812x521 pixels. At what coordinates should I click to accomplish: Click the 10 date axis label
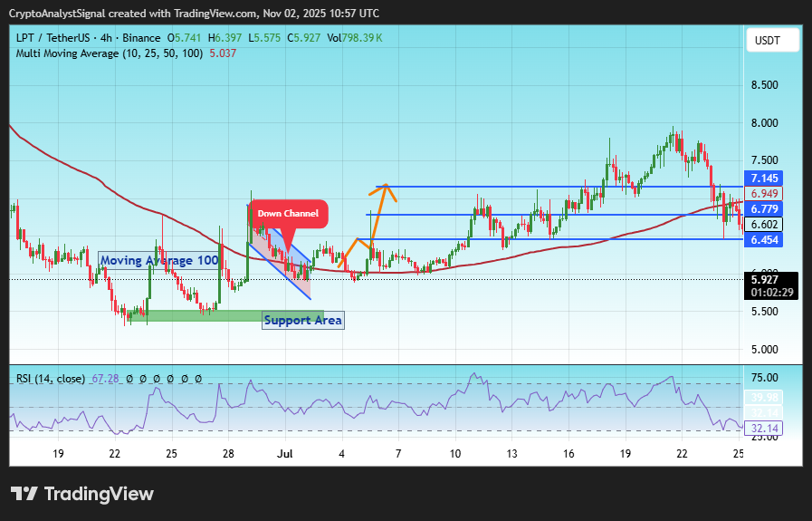pos(455,454)
